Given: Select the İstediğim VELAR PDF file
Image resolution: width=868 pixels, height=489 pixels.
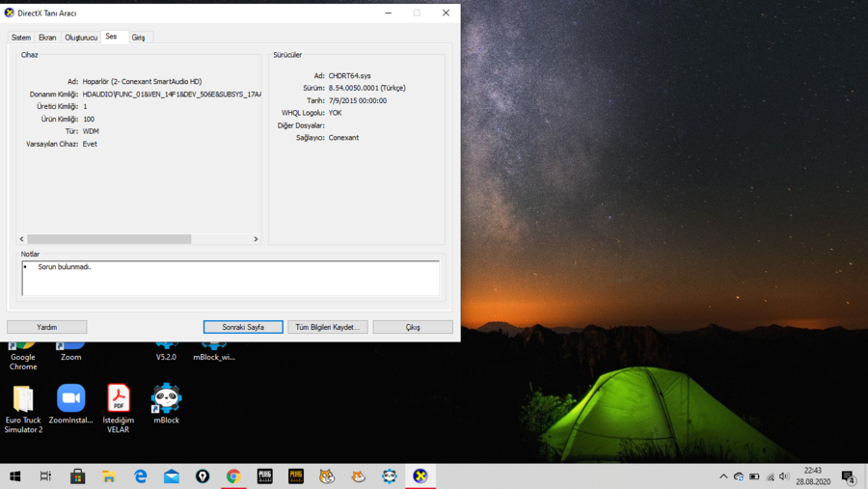Looking at the screenshot, I should 118,409.
